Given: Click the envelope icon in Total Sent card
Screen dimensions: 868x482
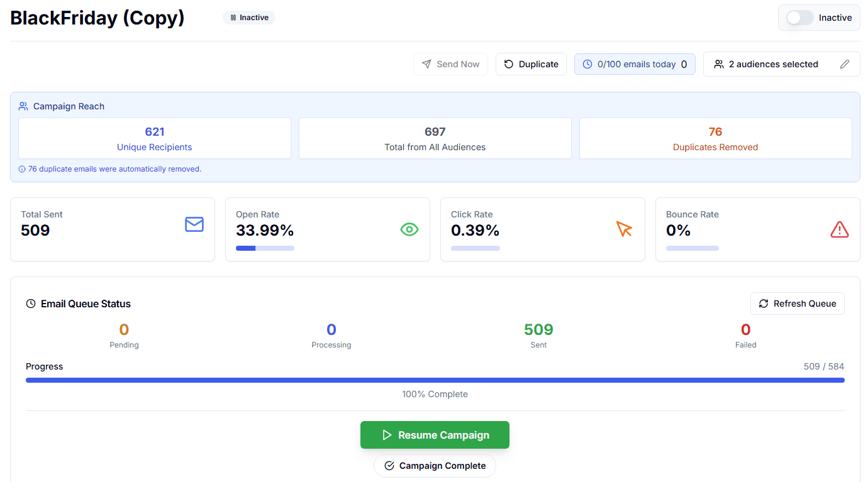Looking at the screenshot, I should coord(194,224).
